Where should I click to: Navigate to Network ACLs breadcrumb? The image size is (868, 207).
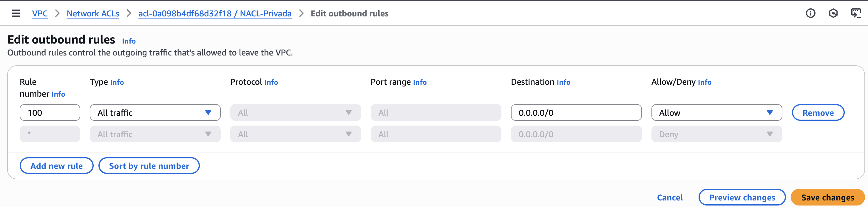(x=93, y=13)
